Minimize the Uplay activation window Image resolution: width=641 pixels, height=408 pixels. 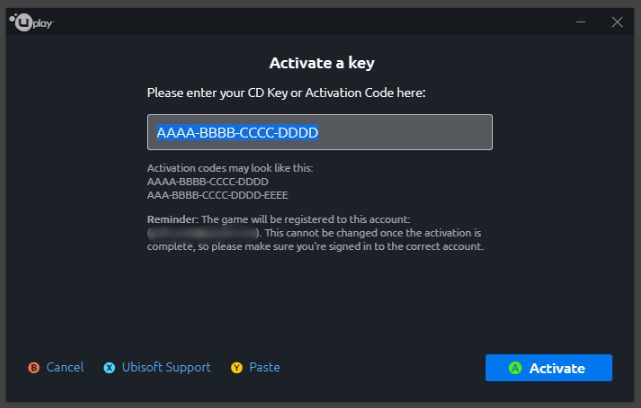click(580, 22)
